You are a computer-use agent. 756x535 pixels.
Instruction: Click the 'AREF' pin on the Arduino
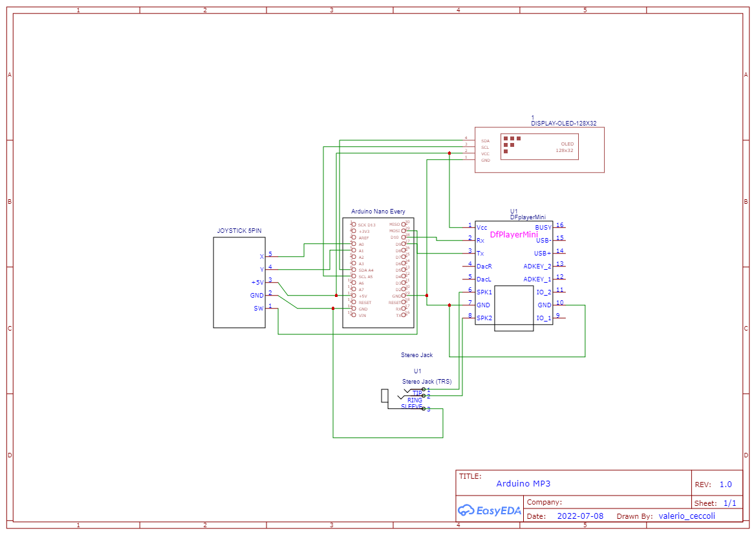[x=363, y=238]
